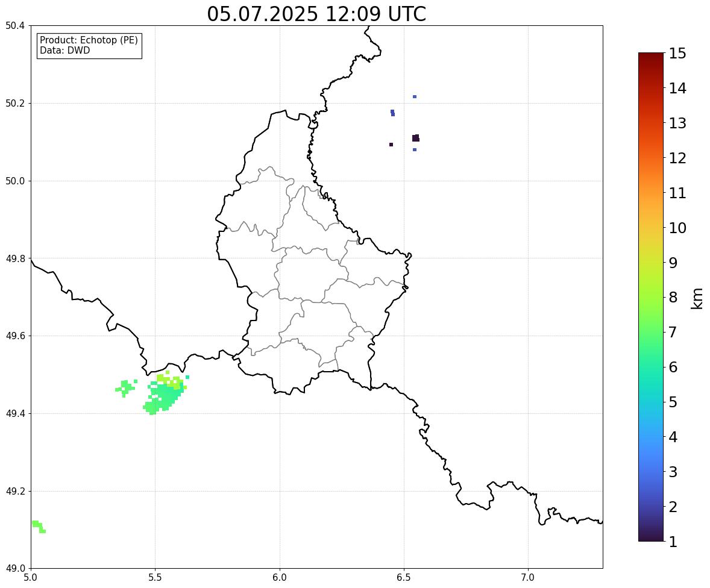The image size is (710, 588).
Task: Click the colorbar tick label '5'
Action: tap(673, 402)
